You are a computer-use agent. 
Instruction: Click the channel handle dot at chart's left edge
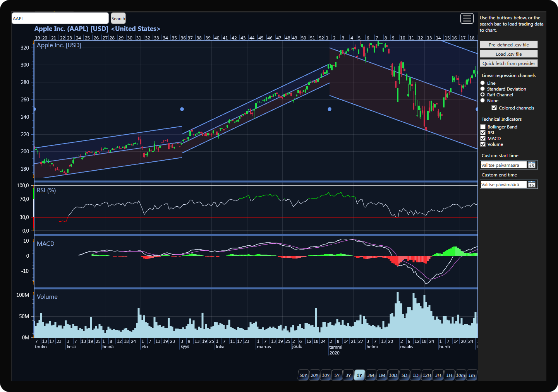pyautogui.click(x=35, y=109)
